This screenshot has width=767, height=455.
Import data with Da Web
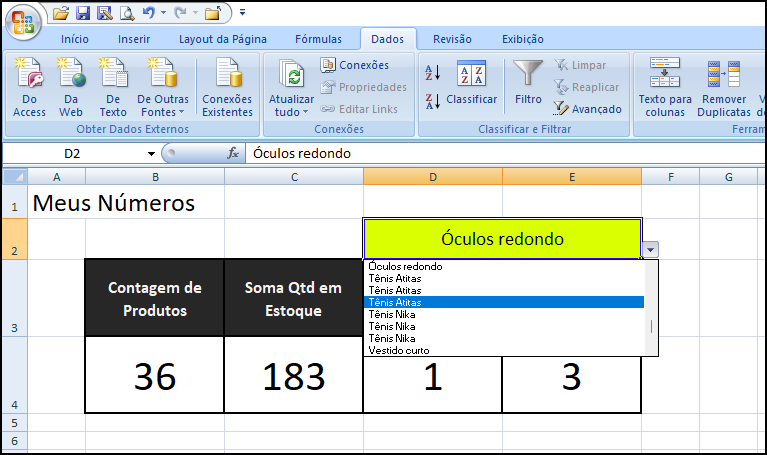pyautogui.click(x=71, y=87)
